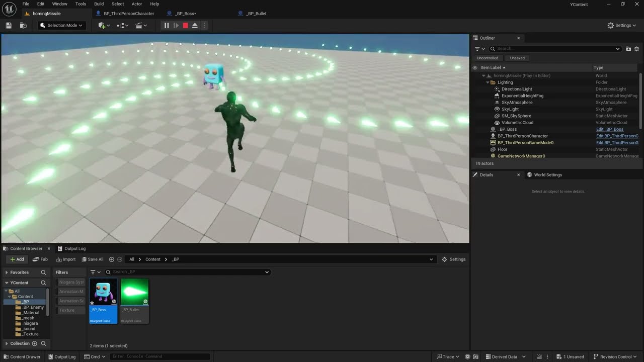Collapse the YContent section
The height and width of the screenshot is (362, 644).
[7, 283]
